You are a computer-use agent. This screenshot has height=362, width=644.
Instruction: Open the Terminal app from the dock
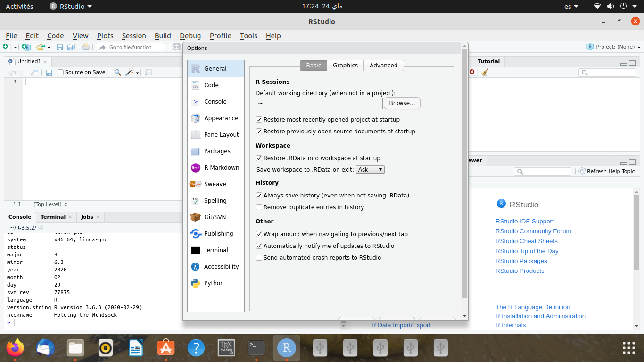[256, 348]
